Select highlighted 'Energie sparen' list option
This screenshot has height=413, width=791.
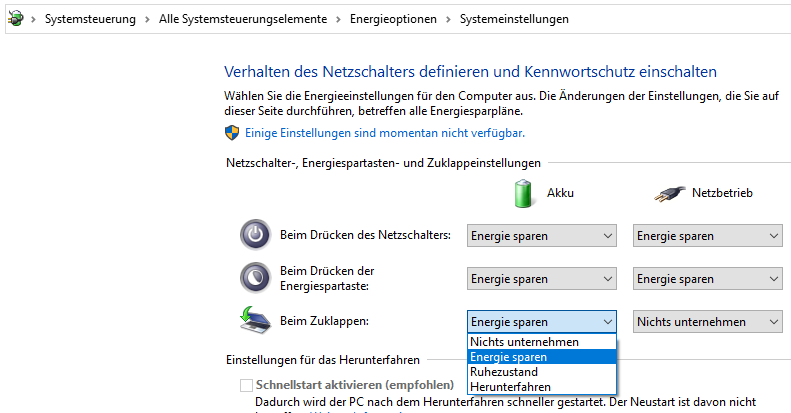point(509,357)
